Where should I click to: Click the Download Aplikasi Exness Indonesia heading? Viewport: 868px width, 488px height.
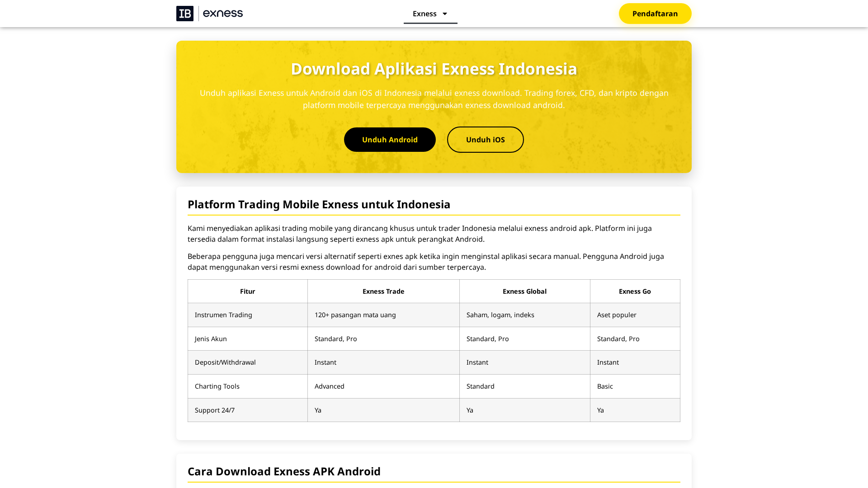click(x=434, y=69)
